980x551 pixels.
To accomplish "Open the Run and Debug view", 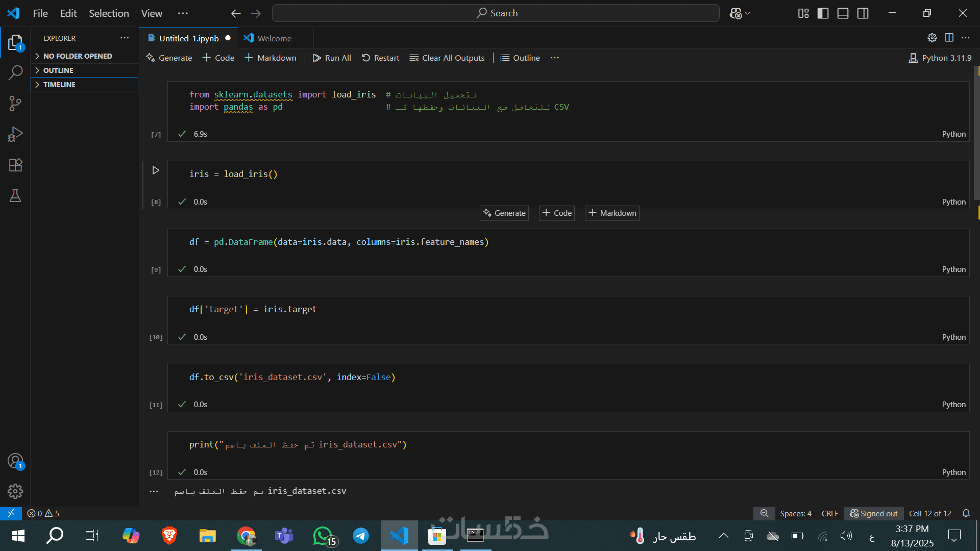I will 15,135.
